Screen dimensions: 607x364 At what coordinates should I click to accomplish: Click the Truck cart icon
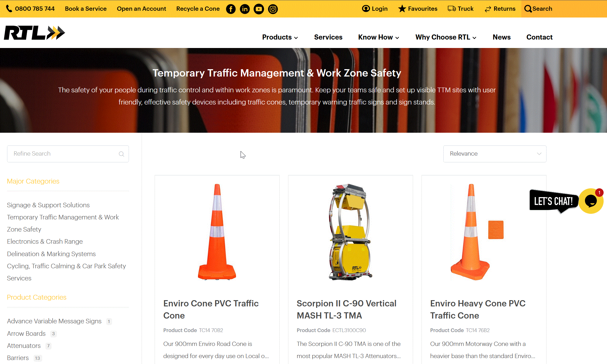click(452, 9)
